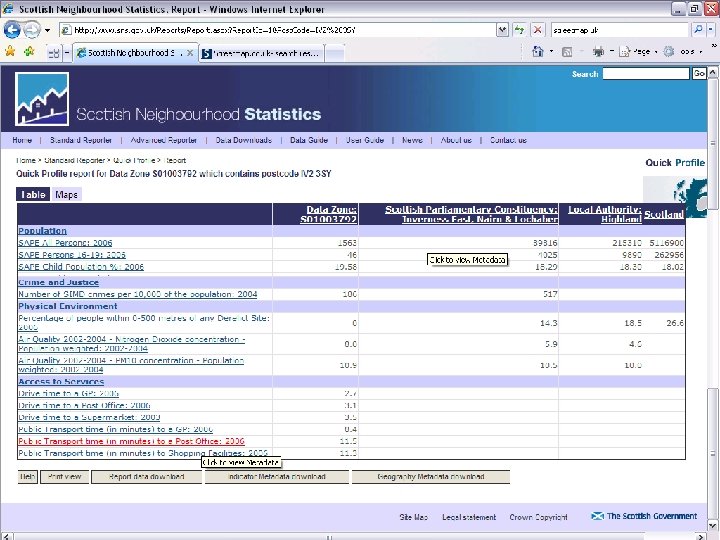Image resolution: width=720 pixels, height=540 pixels.
Task: Select the Table tab
Action: [33, 194]
